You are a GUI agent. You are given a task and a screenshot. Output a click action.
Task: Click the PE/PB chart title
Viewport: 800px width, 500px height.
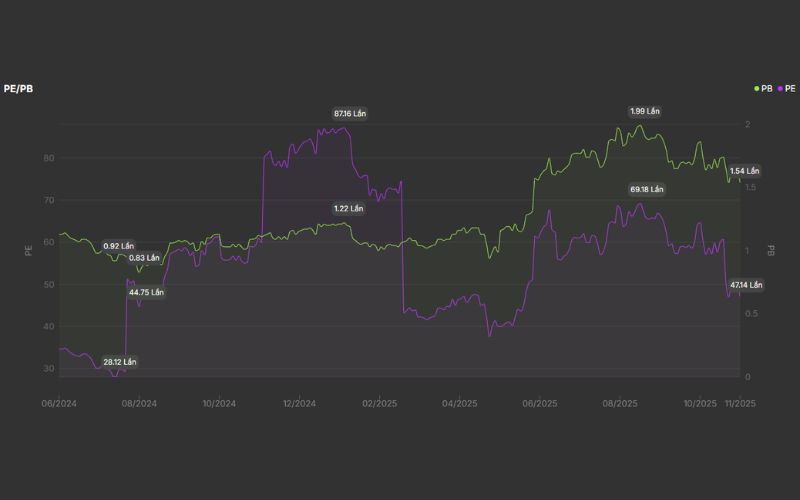click(20, 89)
